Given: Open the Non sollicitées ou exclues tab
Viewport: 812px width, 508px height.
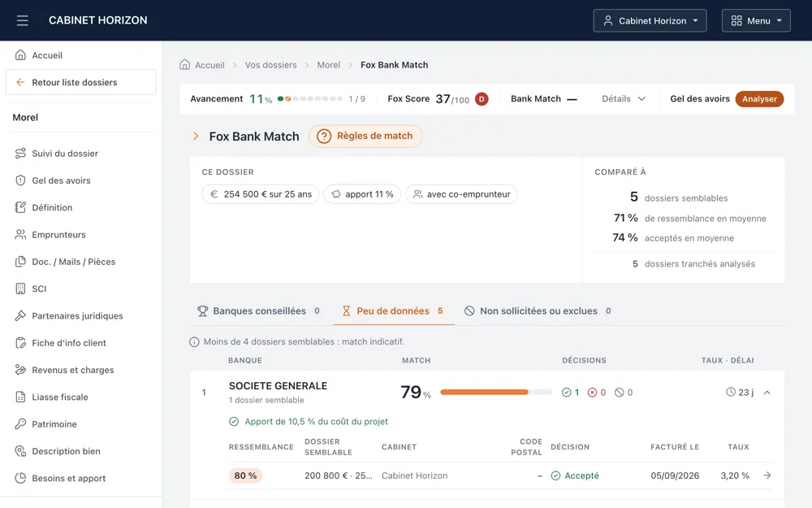Looking at the screenshot, I should point(538,311).
